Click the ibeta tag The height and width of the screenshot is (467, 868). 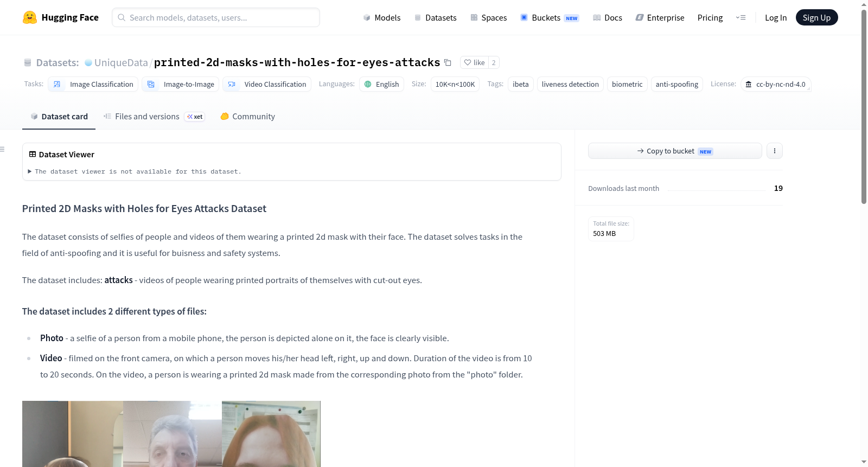521,84
